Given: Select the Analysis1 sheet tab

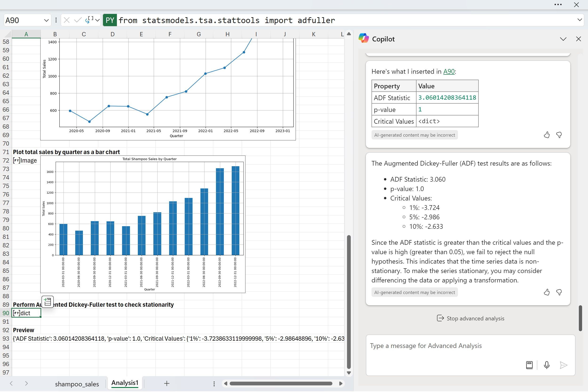Looking at the screenshot, I should coord(124,383).
